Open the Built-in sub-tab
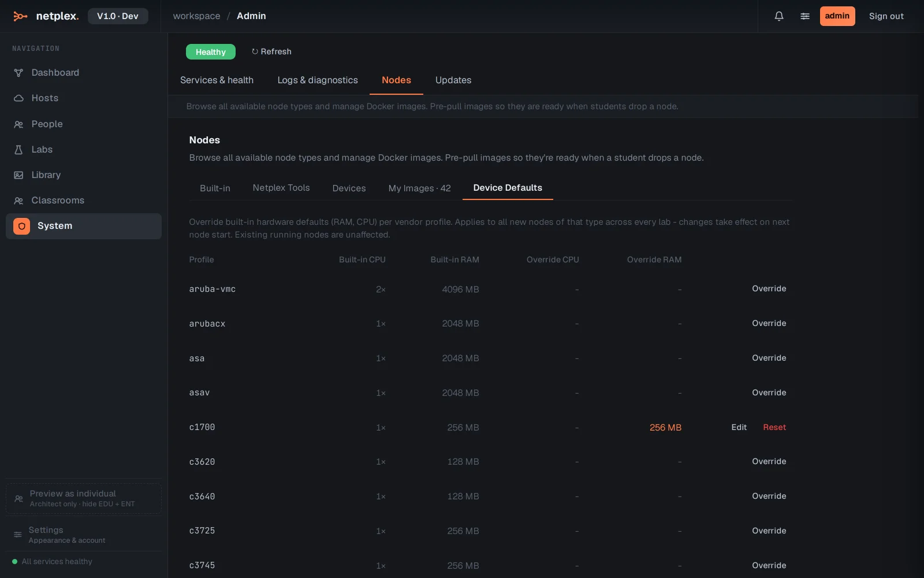The width and height of the screenshot is (924, 578). pyautogui.click(x=215, y=188)
